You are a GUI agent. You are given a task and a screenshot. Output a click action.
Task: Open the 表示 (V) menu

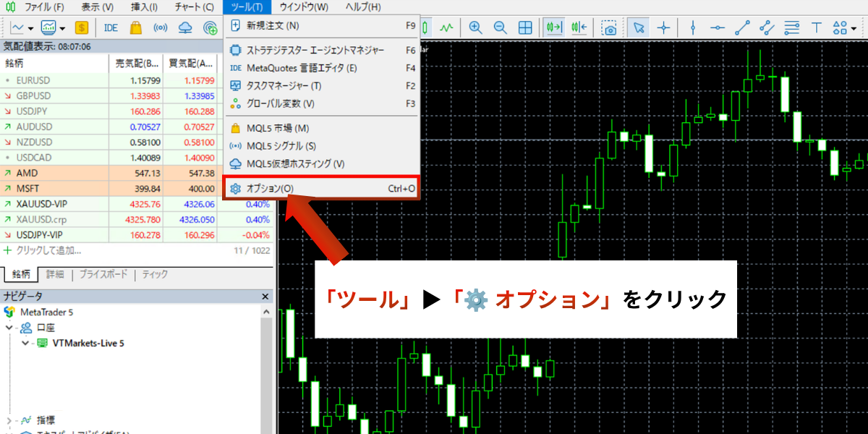pos(98,7)
